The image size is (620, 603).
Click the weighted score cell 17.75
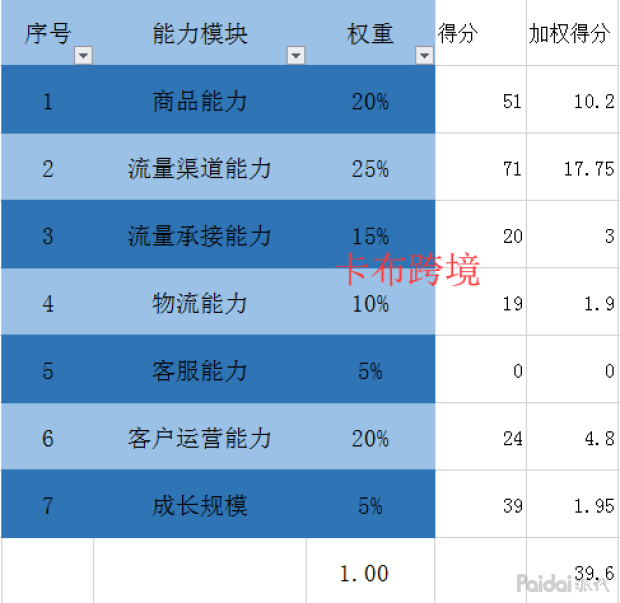[x=573, y=168]
